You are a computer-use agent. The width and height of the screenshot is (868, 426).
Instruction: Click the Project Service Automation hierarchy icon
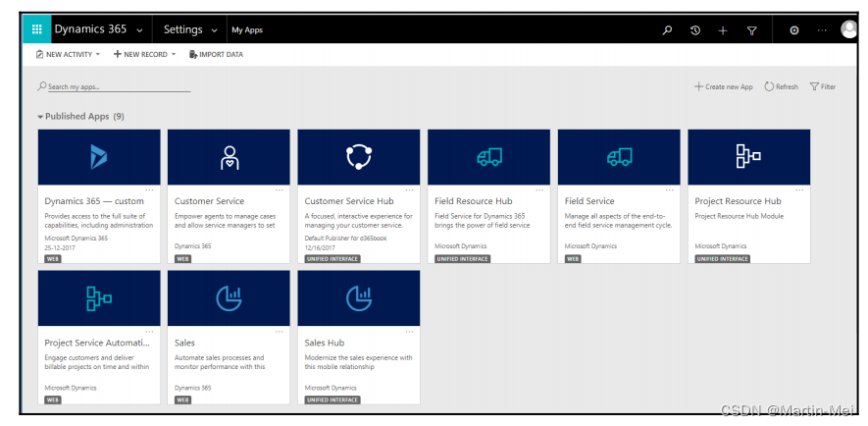[x=99, y=298]
